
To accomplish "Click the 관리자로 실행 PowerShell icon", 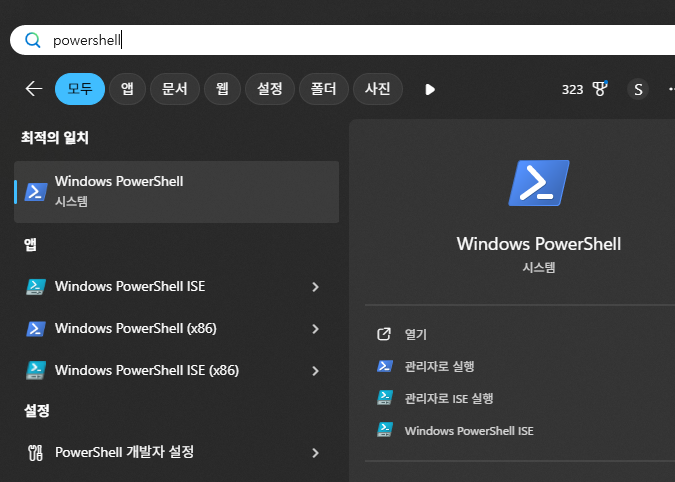I will [x=385, y=366].
